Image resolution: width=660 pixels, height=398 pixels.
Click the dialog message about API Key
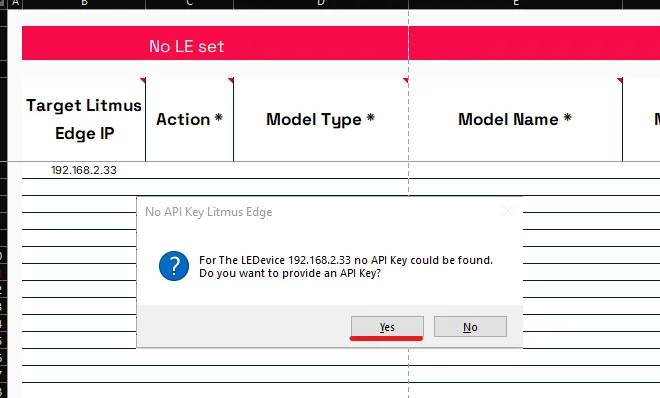click(x=346, y=266)
